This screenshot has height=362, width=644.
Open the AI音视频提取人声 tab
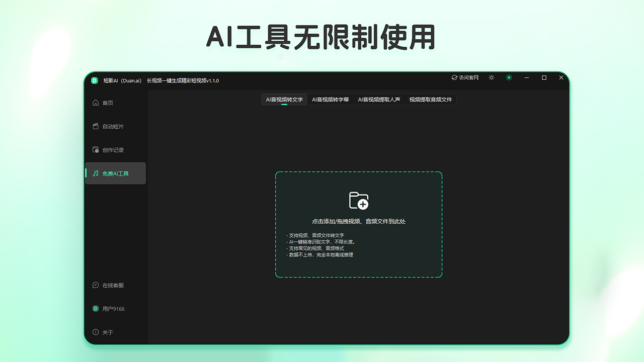tap(380, 99)
